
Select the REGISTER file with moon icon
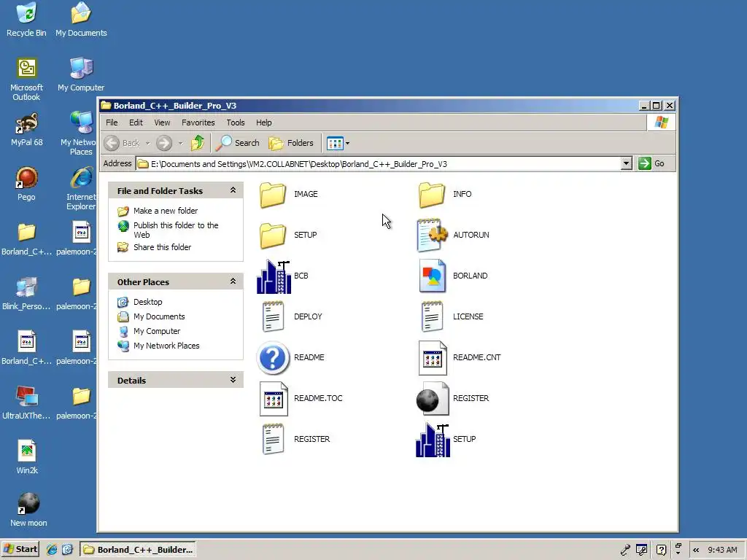click(x=432, y=399)
